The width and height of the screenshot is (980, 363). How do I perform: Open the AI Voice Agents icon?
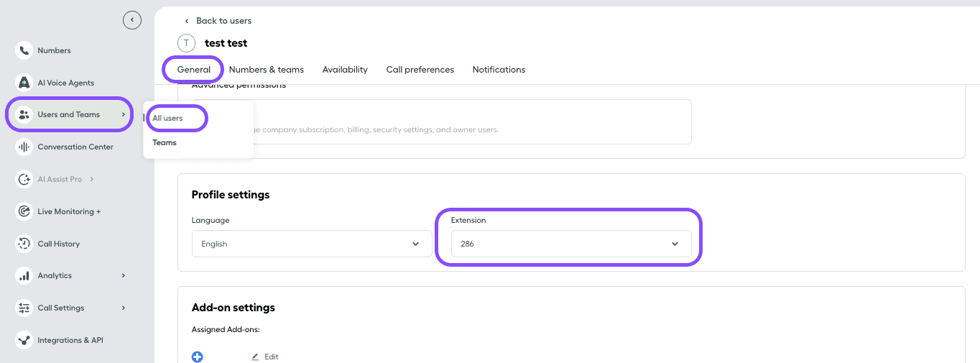pos(24,83)
